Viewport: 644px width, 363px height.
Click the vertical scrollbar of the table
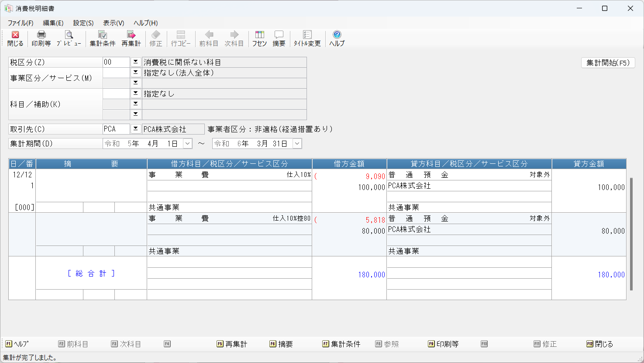[x=631, y=234]
